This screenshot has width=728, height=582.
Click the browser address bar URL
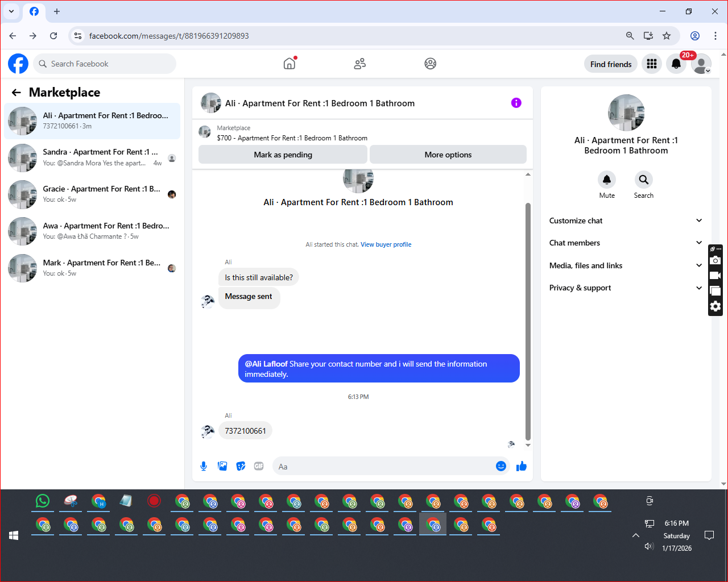click(x=169, y=36)
